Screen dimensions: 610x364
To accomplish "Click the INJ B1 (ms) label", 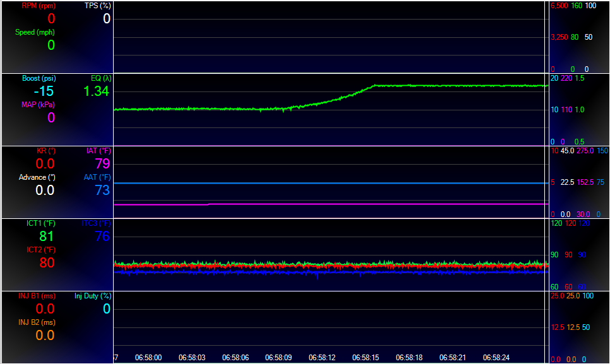I will point(37,295).
